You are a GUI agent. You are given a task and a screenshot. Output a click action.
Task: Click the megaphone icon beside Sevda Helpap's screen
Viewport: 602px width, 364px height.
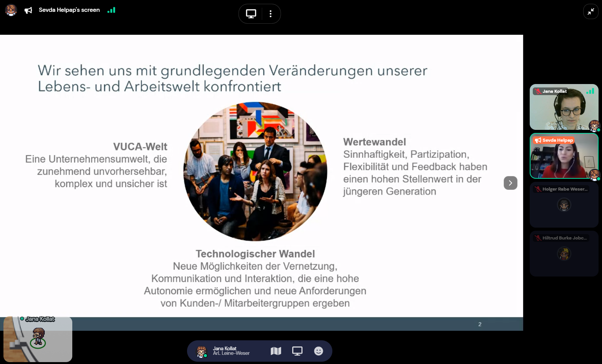click(x=28, y=10)
